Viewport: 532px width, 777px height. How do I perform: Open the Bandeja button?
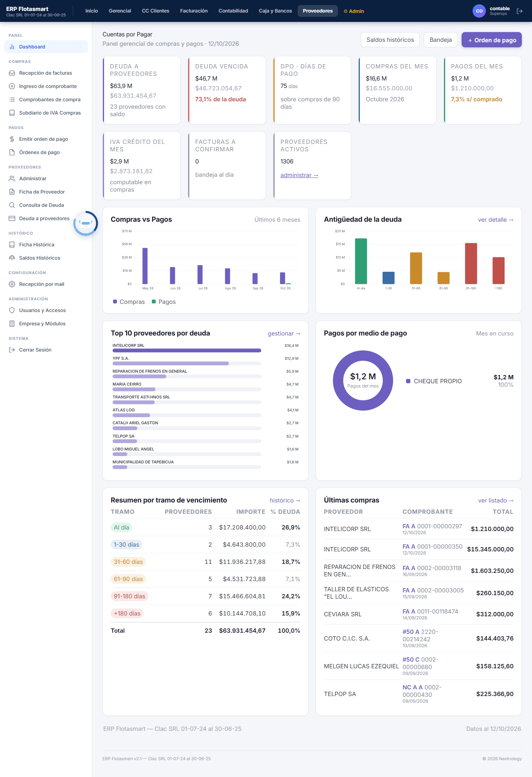(x=440, y=40)
